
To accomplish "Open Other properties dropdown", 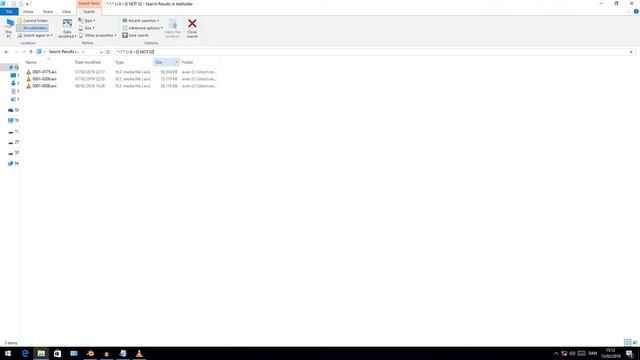I will [x=98, y=35].
